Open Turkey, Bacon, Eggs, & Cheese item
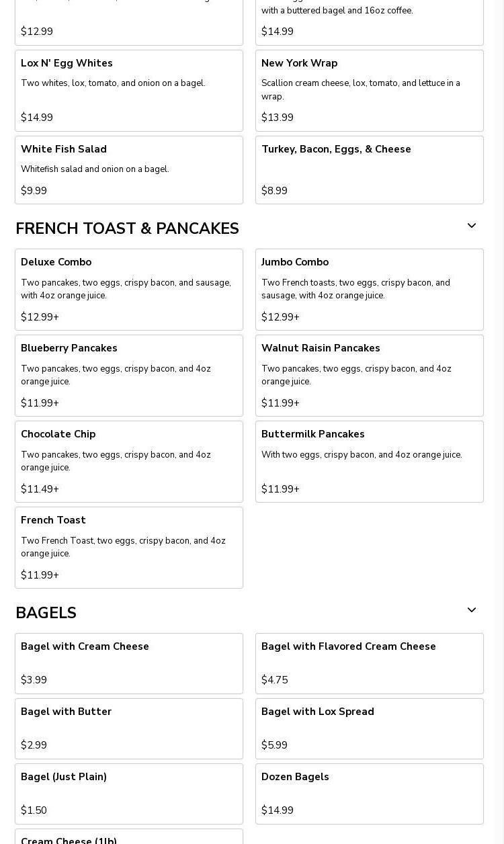Image resolution: width=504 pixels, height=844 pixels. [370, 170]
